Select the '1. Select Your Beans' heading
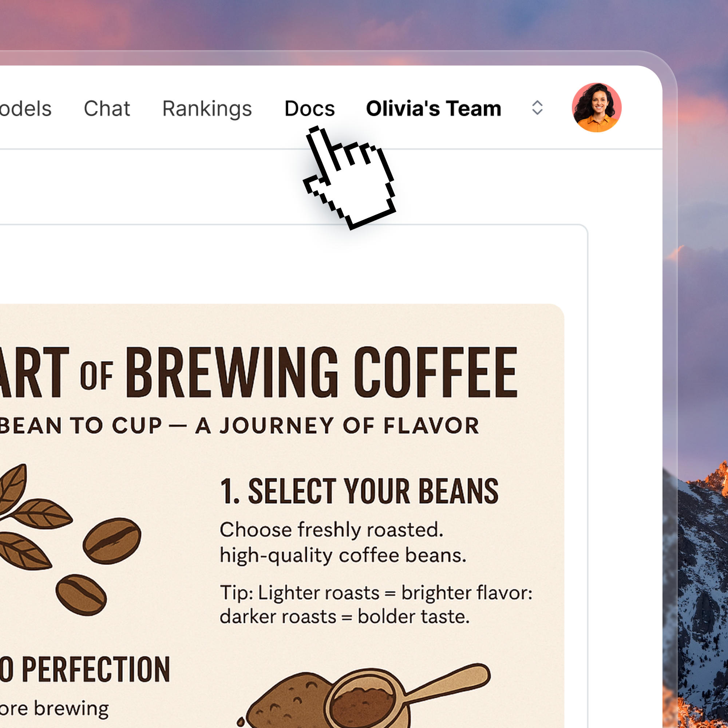This screenshot has height=728, width=728. tap(360, 491)
